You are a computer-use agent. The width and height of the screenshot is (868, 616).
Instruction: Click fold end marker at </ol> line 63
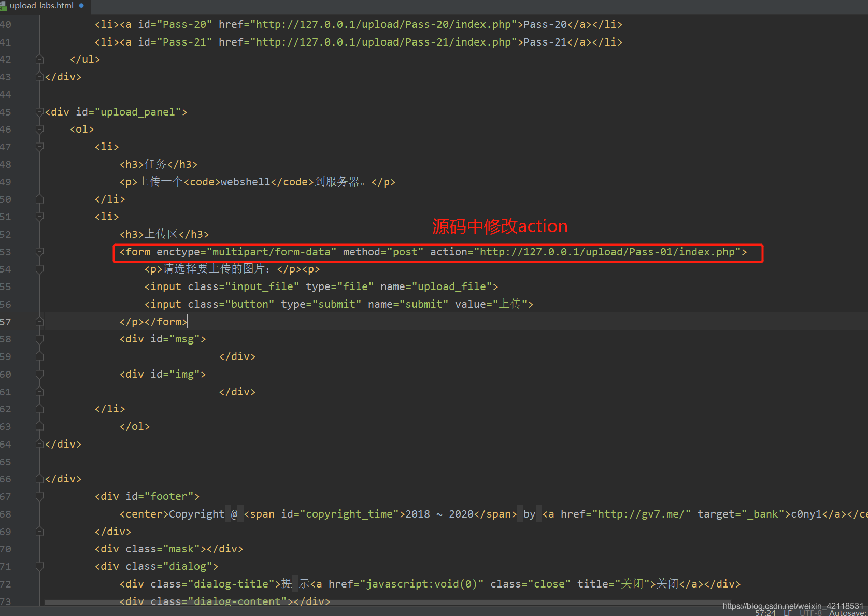(x=39, y=426)
